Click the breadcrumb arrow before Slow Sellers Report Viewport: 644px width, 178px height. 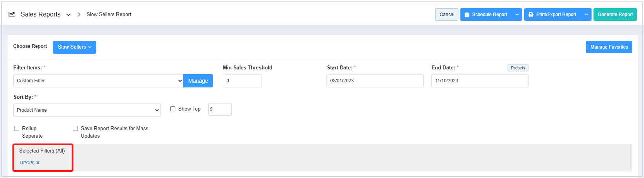pos(79,14)
